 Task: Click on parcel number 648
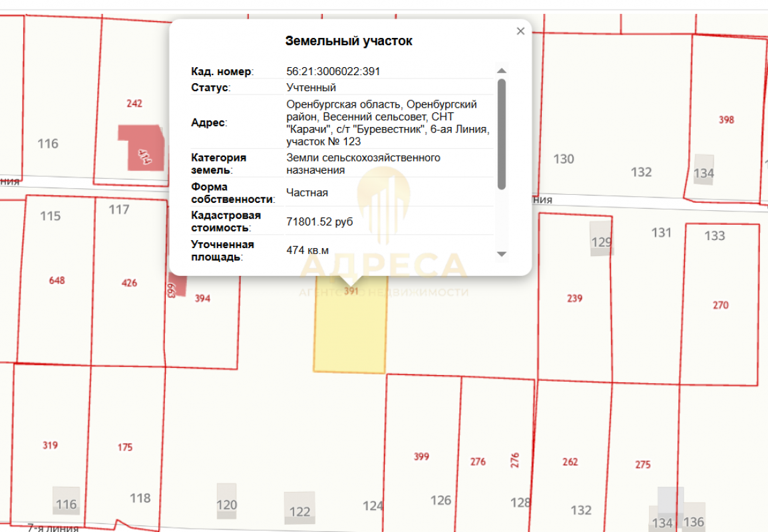coord(57,281)
